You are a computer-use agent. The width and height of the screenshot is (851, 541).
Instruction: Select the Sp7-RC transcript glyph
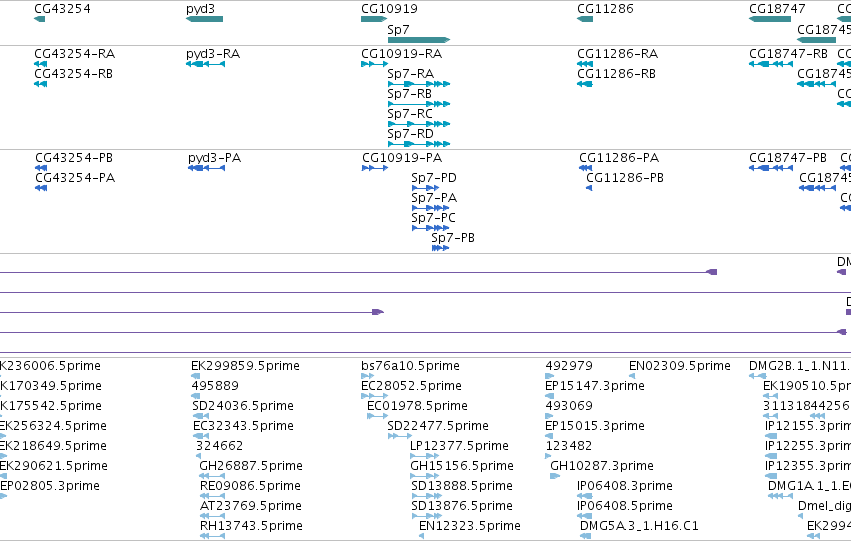pos(418,124)
